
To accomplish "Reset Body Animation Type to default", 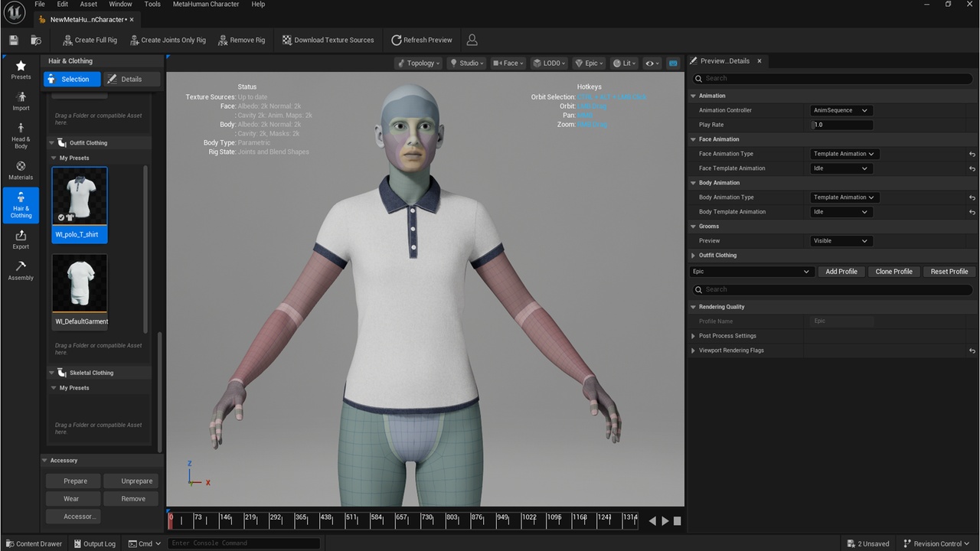I will tap(972, 197).
